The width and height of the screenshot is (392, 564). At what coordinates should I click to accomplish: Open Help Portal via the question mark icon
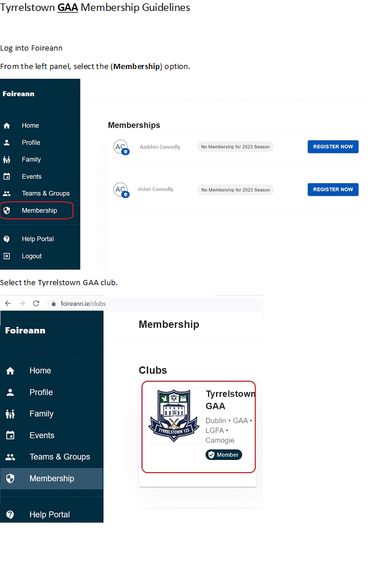click(7, 239)
